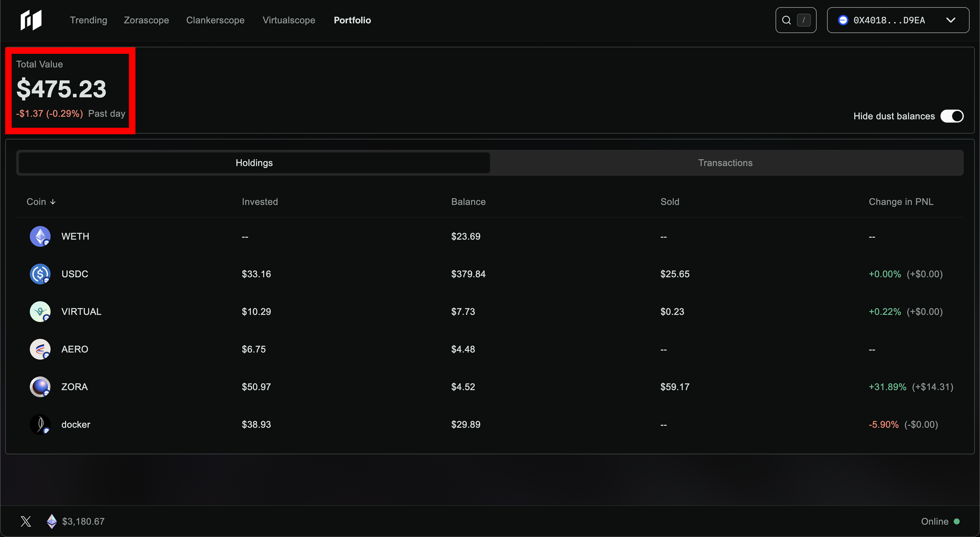Toggle Hide dust balances switch

951,116
